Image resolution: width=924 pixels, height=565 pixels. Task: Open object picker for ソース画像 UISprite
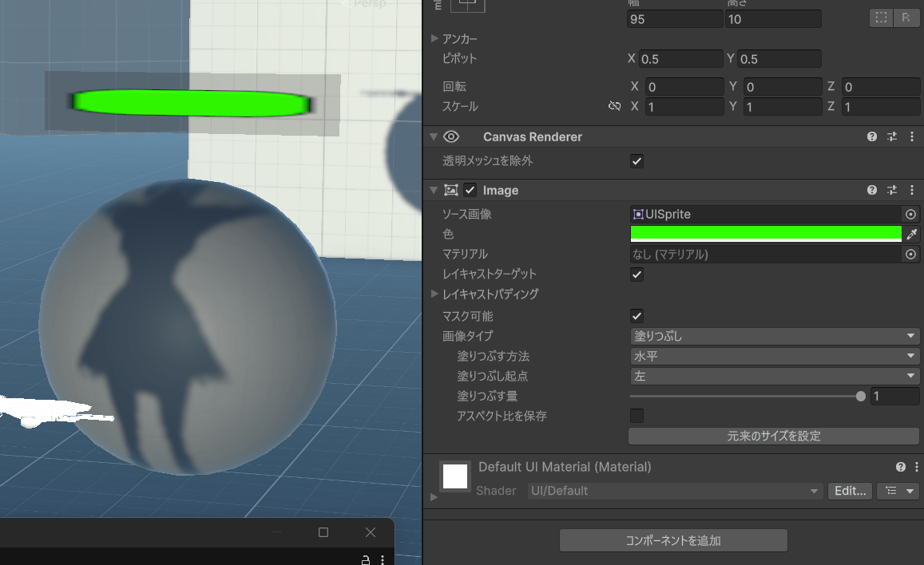tap(910, 214)
